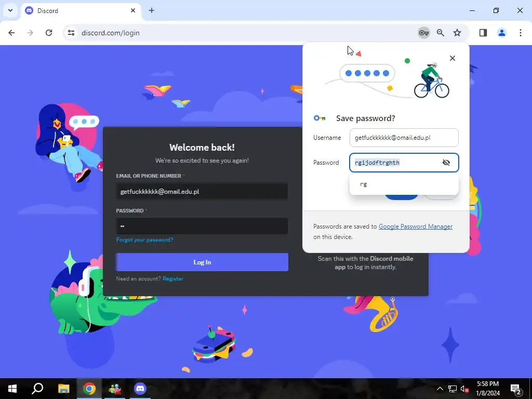
Task: Open Chrome's three-dot menu
Action: click(520, 33)
